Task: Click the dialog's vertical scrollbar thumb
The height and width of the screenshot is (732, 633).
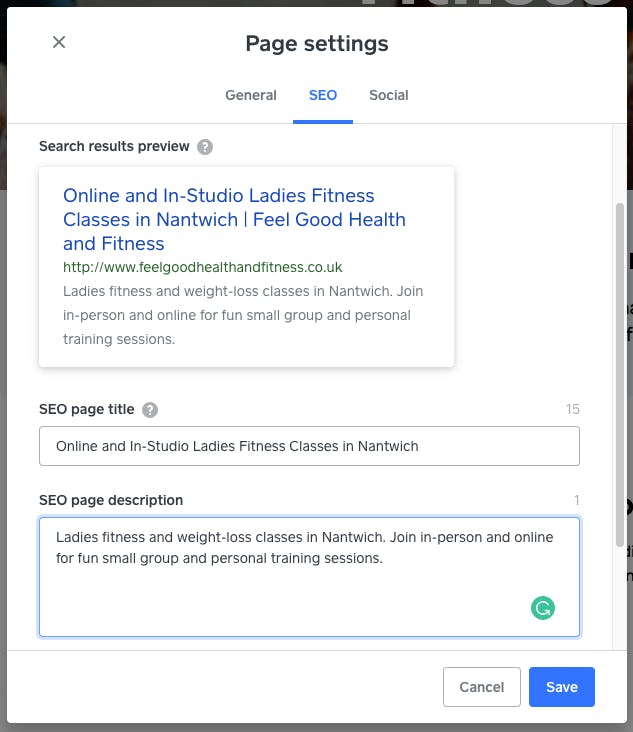Action: click(x=619, y=374)
